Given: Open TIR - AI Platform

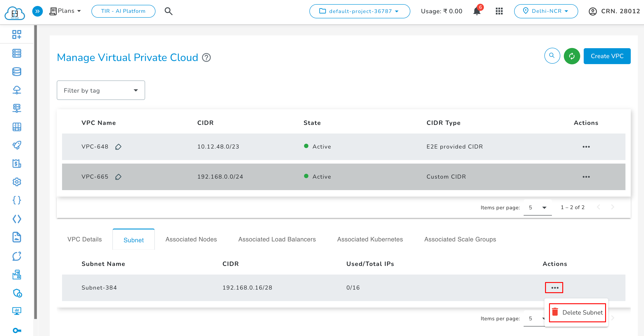Looking at the screenshot, I should coord(123,11).
